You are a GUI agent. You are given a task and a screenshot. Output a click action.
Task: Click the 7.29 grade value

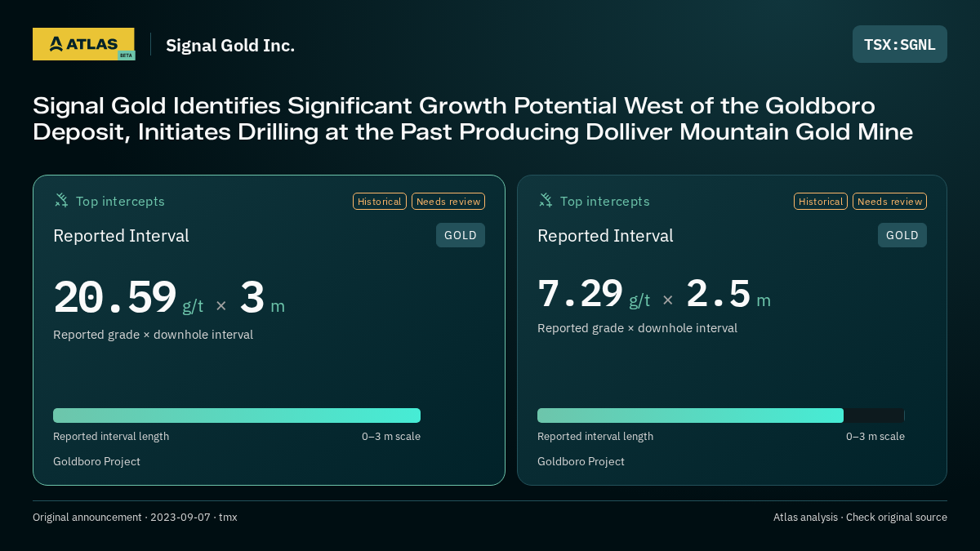[581, 294]
